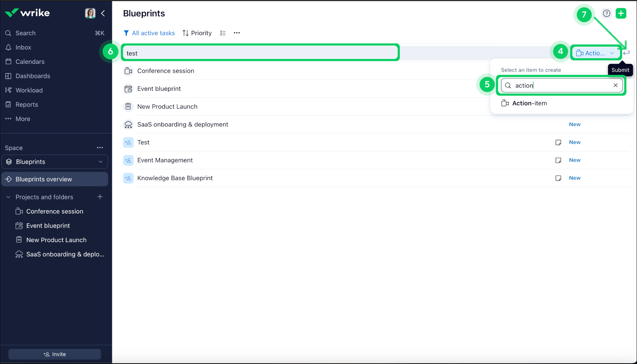Screen dimensions: 637x364
Task: Open the help question mark icon
Action: (x=607, y=13)
